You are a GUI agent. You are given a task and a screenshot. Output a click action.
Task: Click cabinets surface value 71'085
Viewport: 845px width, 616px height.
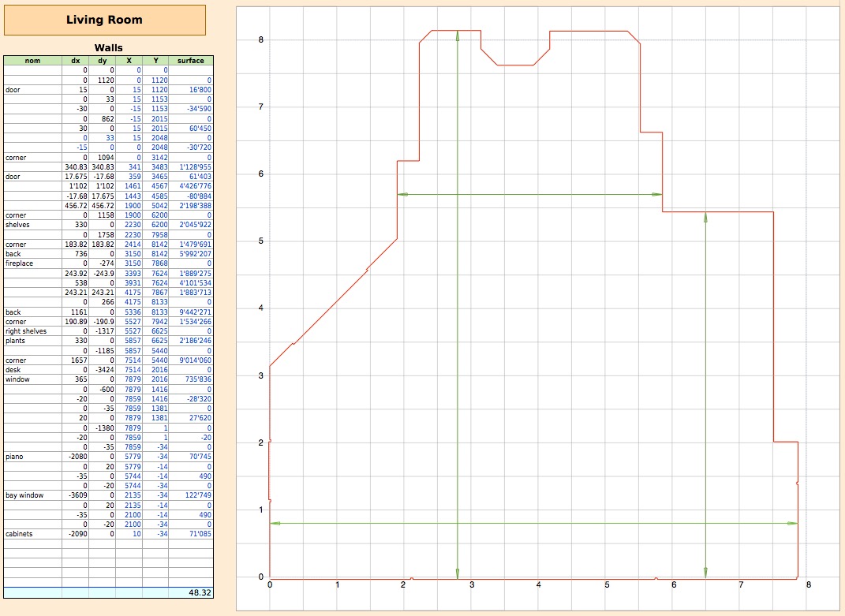[x=200, y=533]
